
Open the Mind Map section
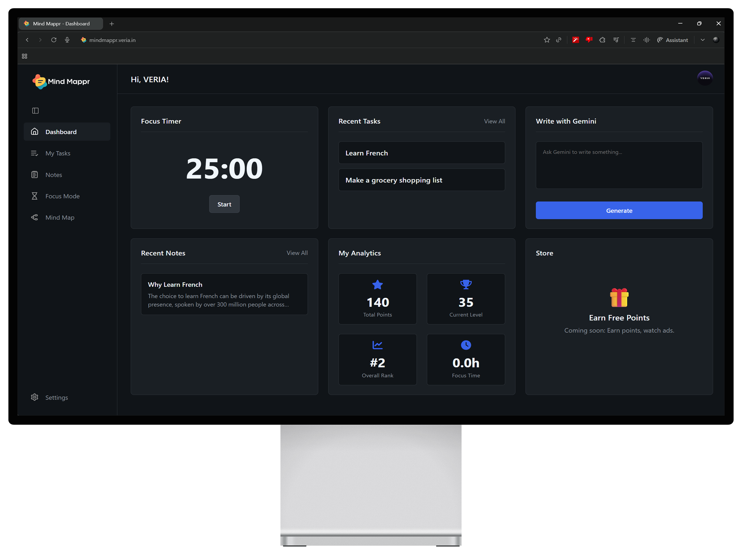[60, 218]
